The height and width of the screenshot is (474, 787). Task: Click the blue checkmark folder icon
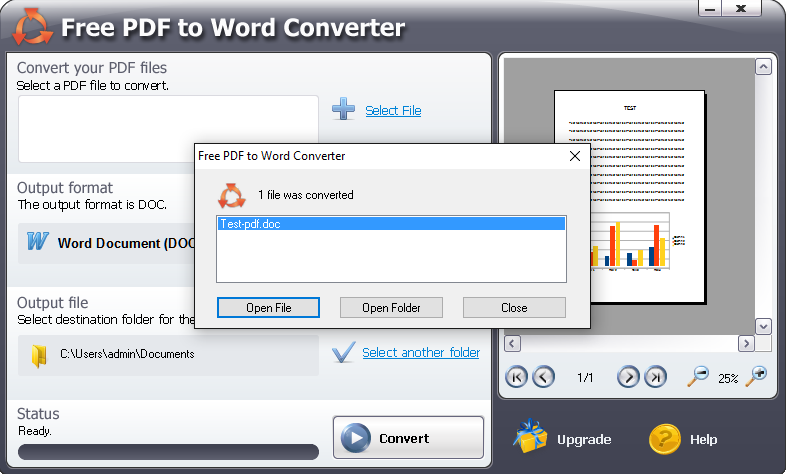344,352
